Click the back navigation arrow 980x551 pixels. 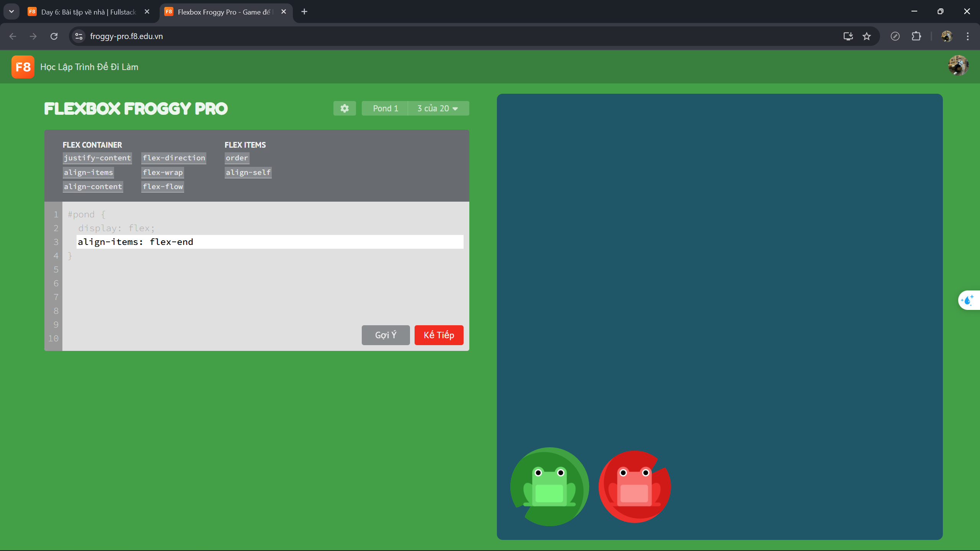[x=13, y=36]
